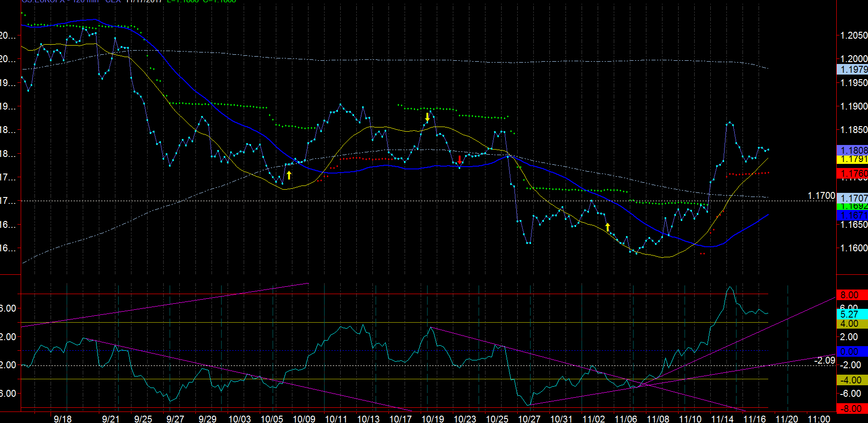
Task: Click the -2.09 trendline value label
Action: 825,360
